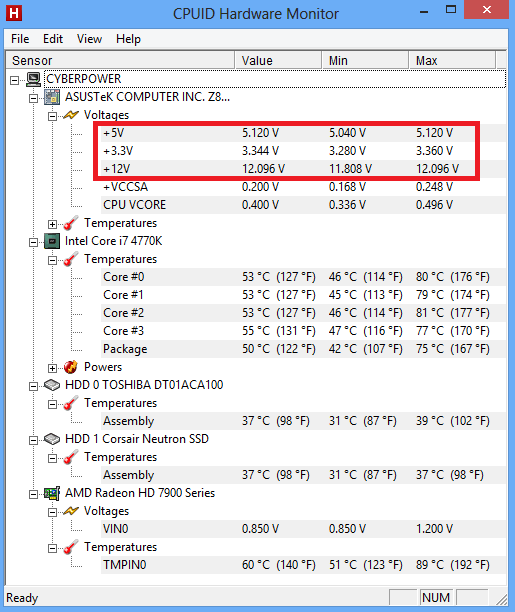The width and height of the screenshot is (515, 612).
Task: Click the HWMonitor red H app icon
Action: click(x=14, y=13)
